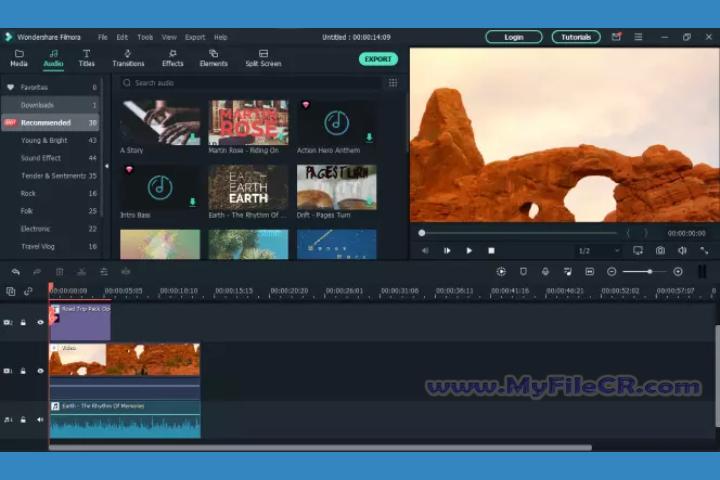Select the Travel Vlog category
The height and width of the screenshot is (480, 720).
[x=51, y=246]
